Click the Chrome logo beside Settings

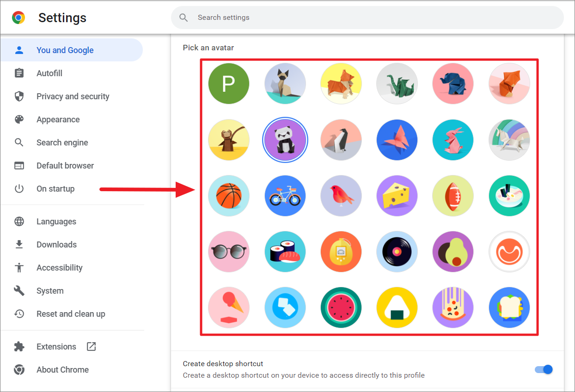click(x=18, y=18)
